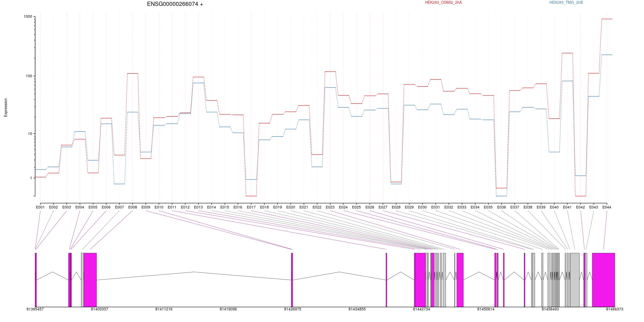Select exon label E020
Screen dimensions: 644x322
(x=291, y=207)
